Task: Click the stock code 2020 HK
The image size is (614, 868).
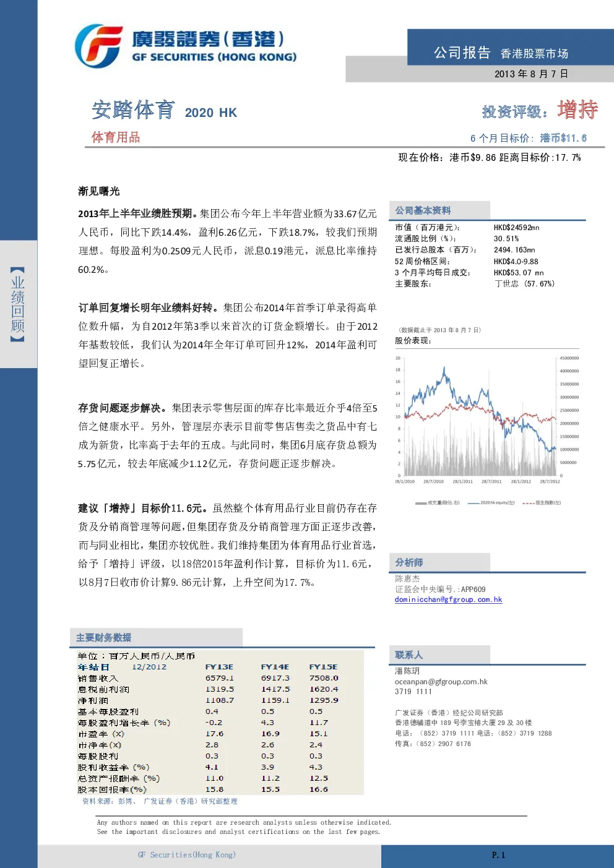Action: (211, 113)
